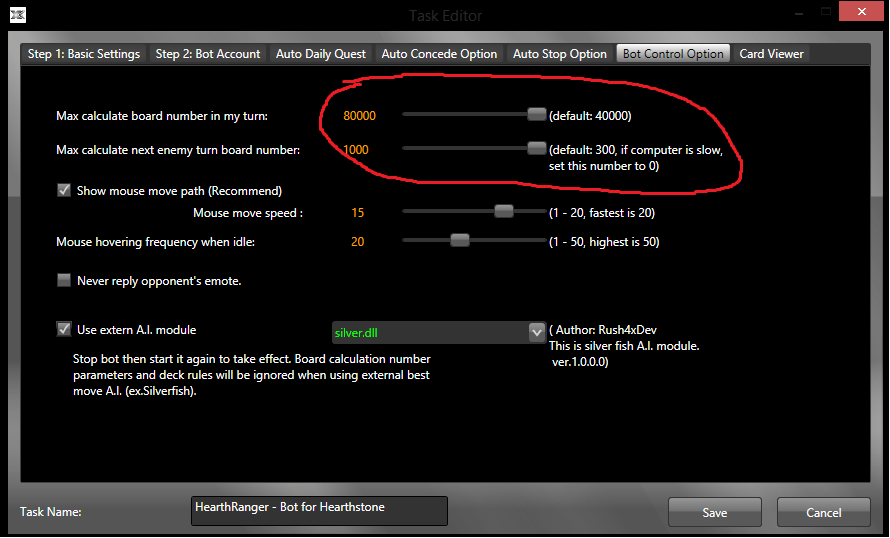This screenshot has width=890, height=538.
Task: Click the '(1 - 20, fastest is 20)' hint
Action: pos(602,213)
